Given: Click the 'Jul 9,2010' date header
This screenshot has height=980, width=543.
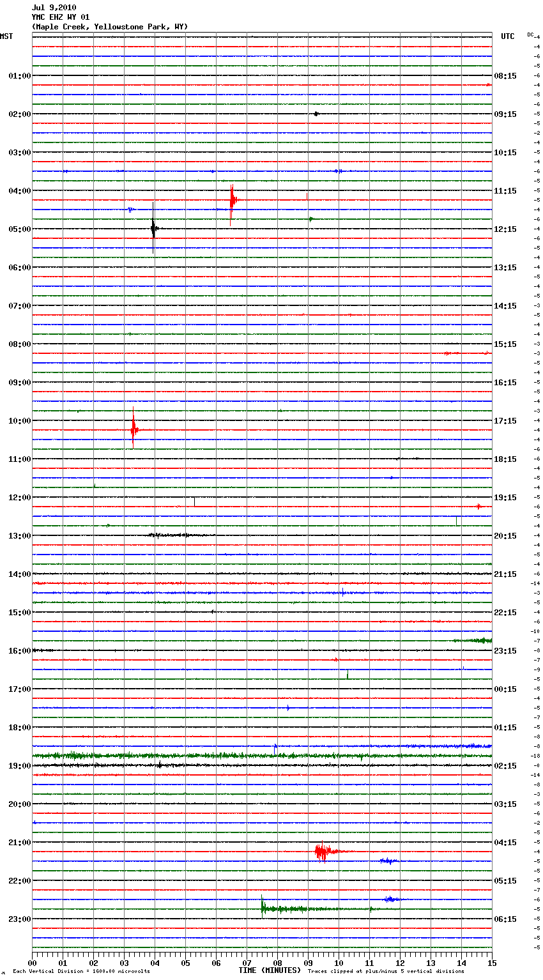Looking at the screenshot, I should pyautogui.click(x=54, y=8).
